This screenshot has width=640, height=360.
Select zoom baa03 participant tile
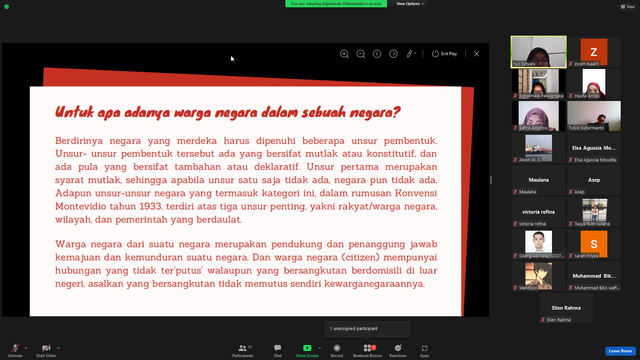[594, 51]
